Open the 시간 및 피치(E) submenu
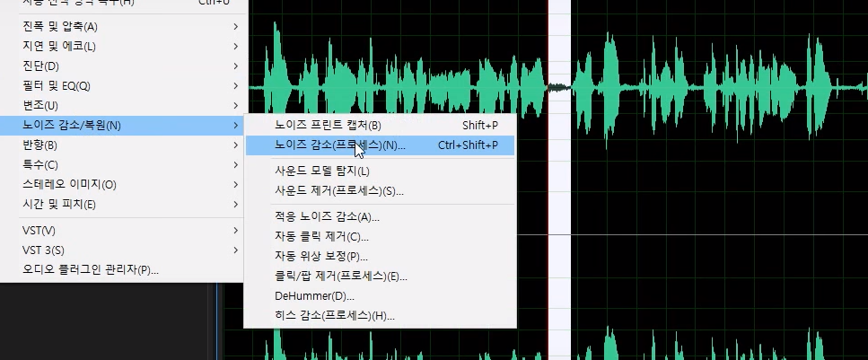868x360 pixels. (122, 205)
